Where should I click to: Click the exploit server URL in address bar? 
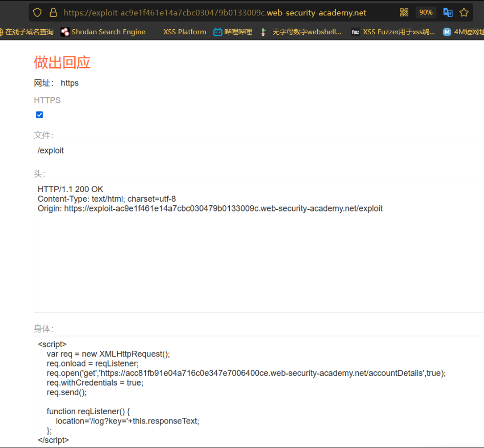(215, 13)
